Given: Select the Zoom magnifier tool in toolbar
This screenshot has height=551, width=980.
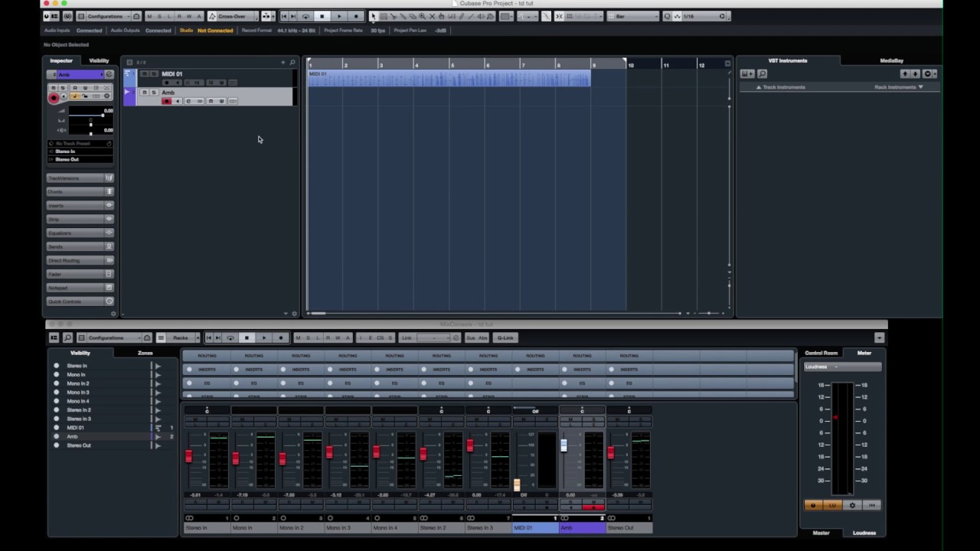Looking at the screenshot, I should (422, 16).
